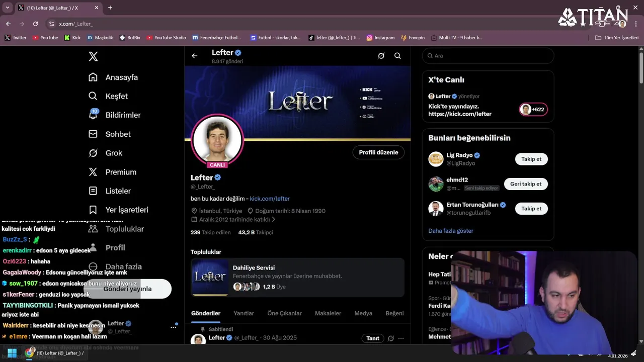The image size is (644, 362).
Task: Open Bildirimler bell icon
Action: point(93,115)
